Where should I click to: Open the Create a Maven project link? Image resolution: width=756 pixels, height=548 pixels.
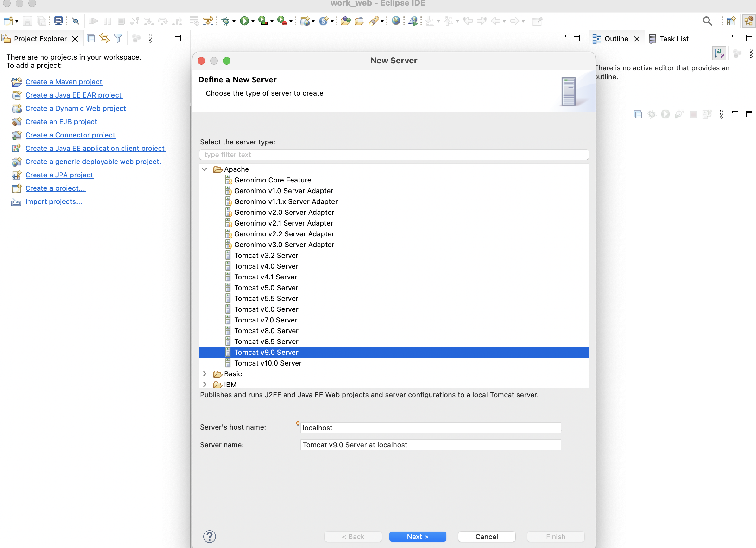coord(64,82)
